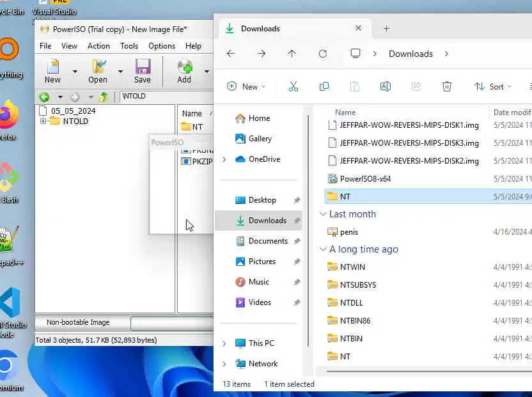Click the Non-bootable Image status button

78,322
